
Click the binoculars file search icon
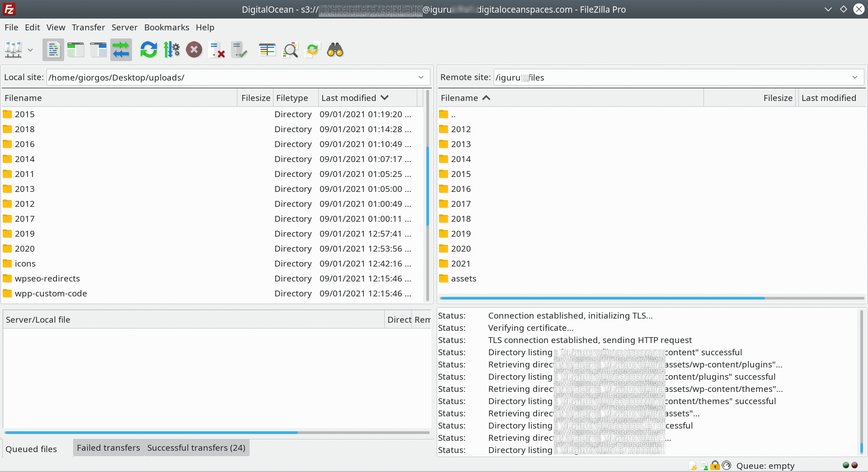pos(335,50)
